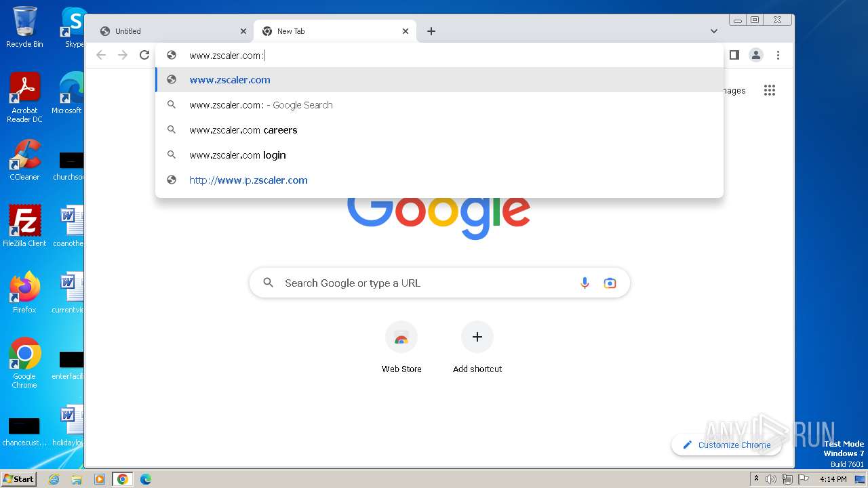The image size is (868, 488).
Task: Select www.zscaler.com login suggestion
Action: tap(439, 155)
